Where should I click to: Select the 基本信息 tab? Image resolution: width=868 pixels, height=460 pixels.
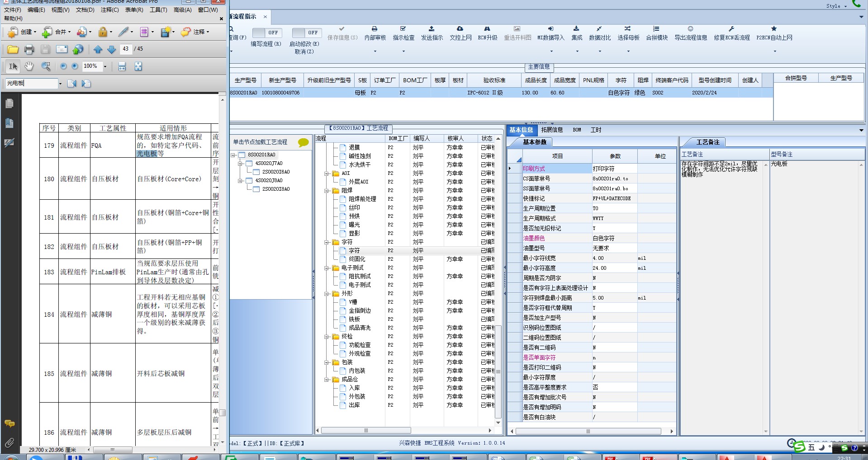(521, 130)
